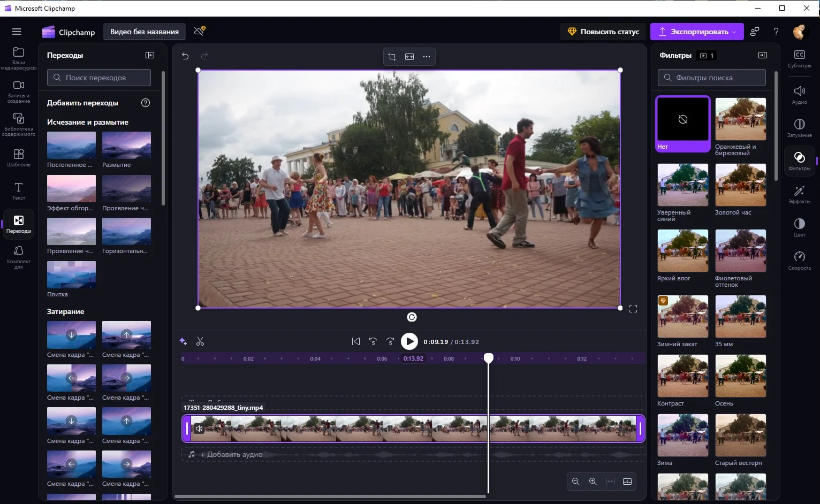Open Субтитры panel
This screenshot has width=820, height=504.
(x=800, y=59)
